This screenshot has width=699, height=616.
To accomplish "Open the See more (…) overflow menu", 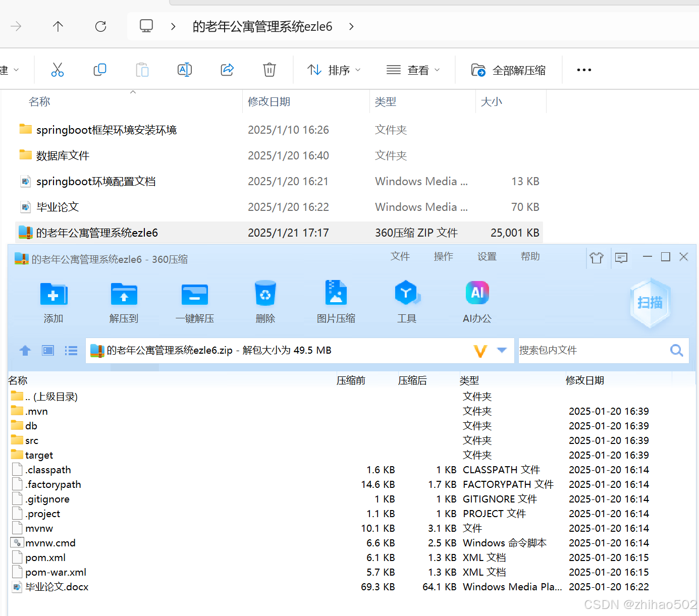I will (584, 70).
